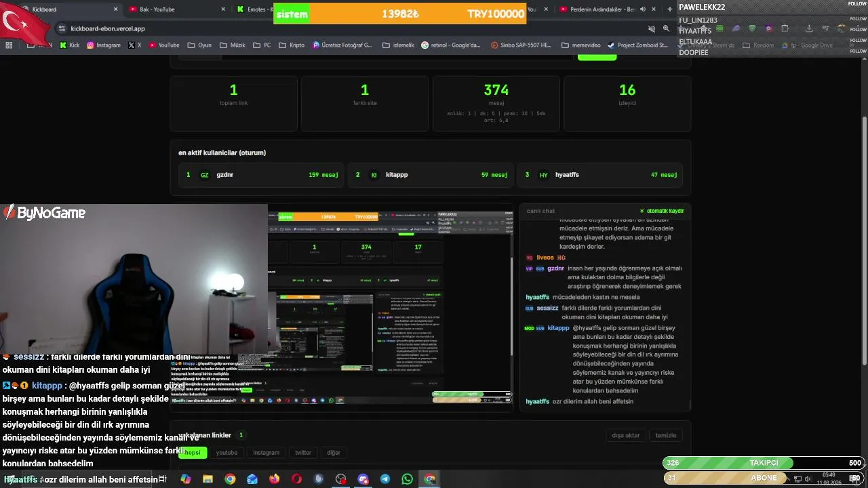Click the farklı site stat card

(365, 103)
